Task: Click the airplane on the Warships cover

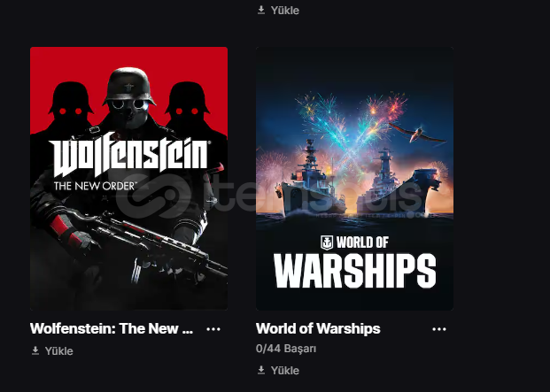Action: click(418, 133)
